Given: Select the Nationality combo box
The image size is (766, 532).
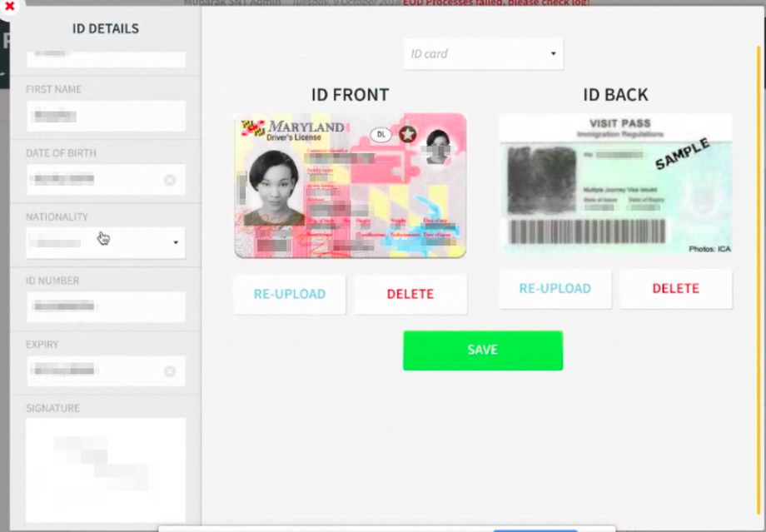Looking at the screenshot, I should (106, 243).
